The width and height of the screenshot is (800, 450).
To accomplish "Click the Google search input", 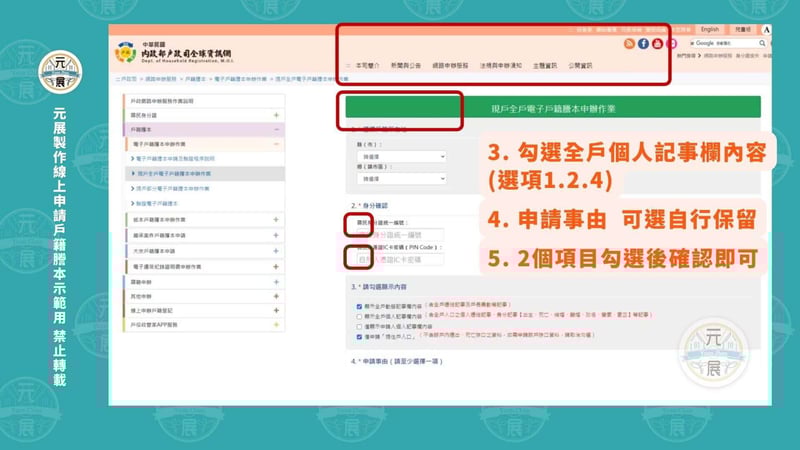I will (723, 43).
